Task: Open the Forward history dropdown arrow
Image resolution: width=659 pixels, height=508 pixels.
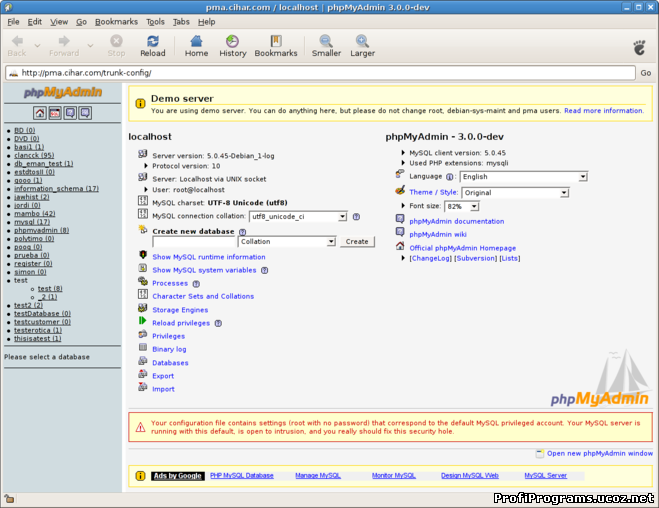Action: pos(90,45)
